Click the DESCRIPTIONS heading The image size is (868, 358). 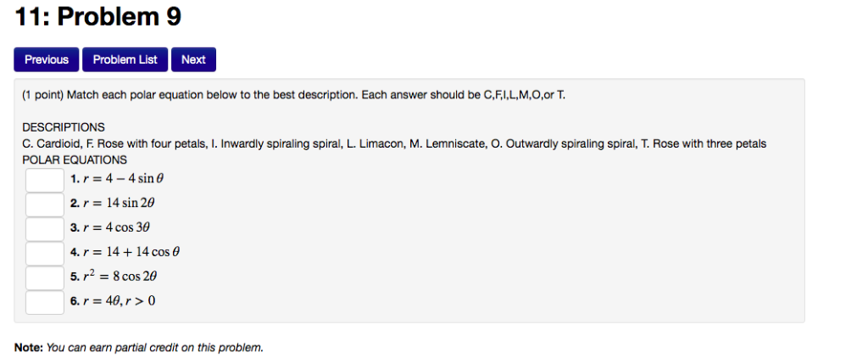63,127
